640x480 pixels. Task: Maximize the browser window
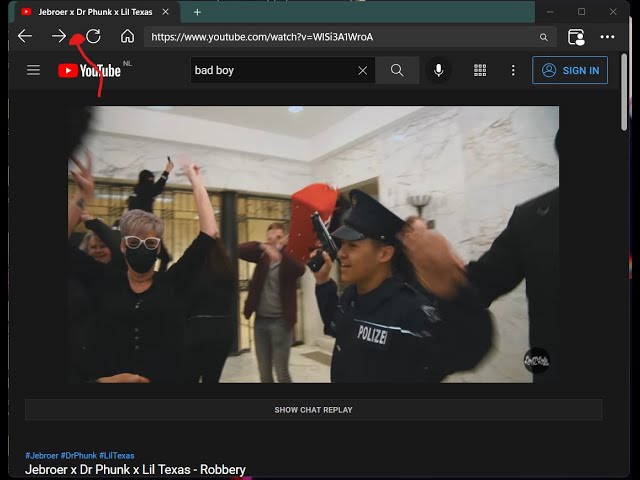pos(582,12)
